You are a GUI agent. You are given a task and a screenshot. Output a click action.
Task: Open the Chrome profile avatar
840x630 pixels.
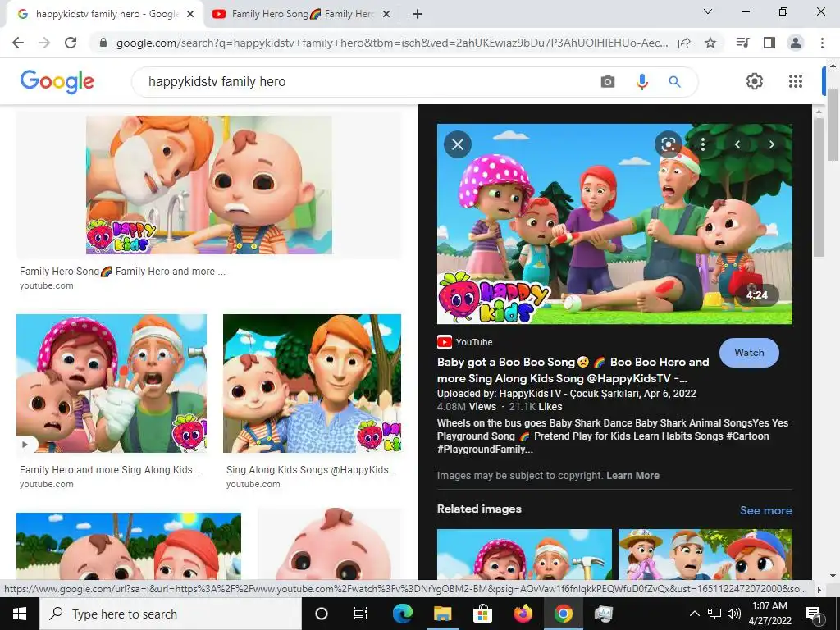(x=796, y=43)
